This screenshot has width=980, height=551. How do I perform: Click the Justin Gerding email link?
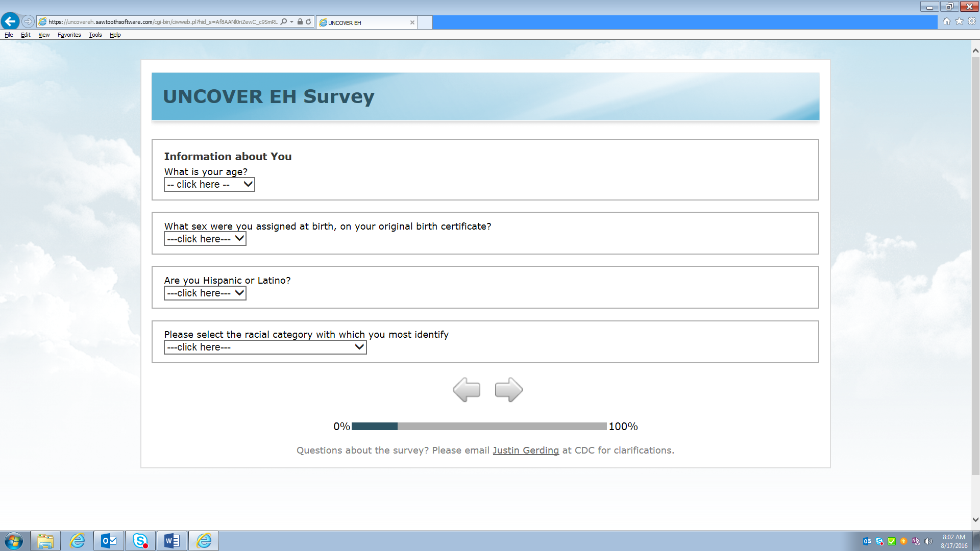click(526, 450)
